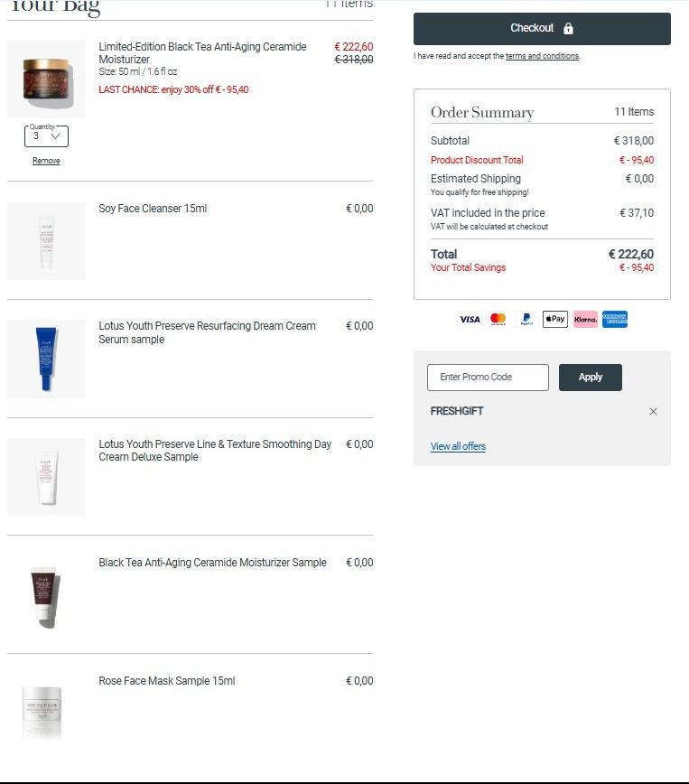The height and width of the screenshot is (784, 689).
Task: Click the American Express icon
Action: (614, 319)
